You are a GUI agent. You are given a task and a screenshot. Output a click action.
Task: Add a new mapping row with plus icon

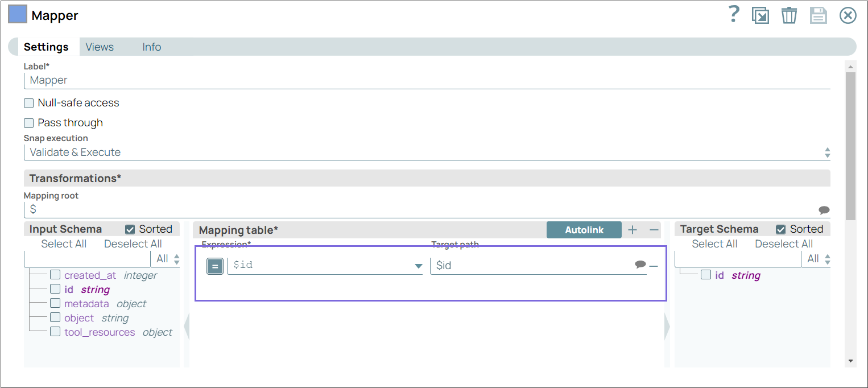pos(633,230)
